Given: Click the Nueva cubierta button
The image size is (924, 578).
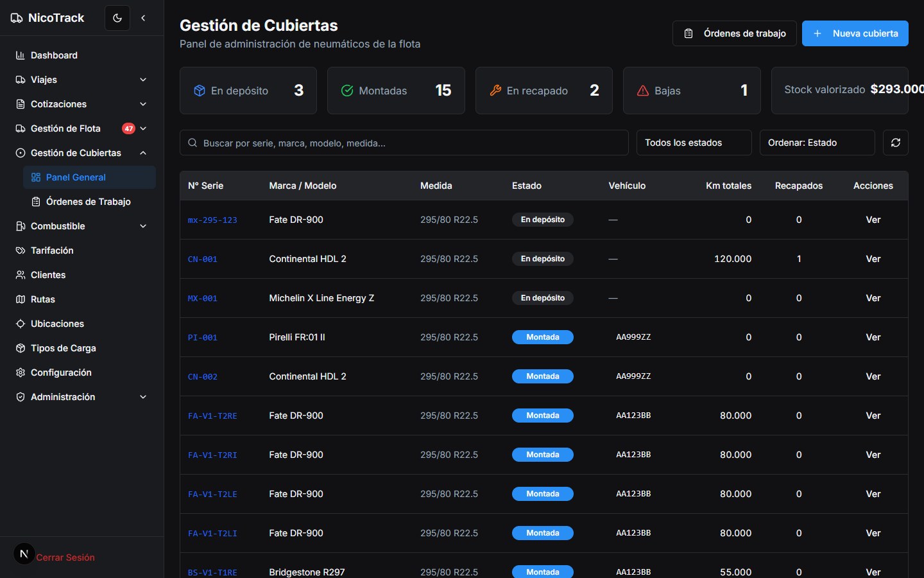Looking at the screenshot, I should click(855, 33).
